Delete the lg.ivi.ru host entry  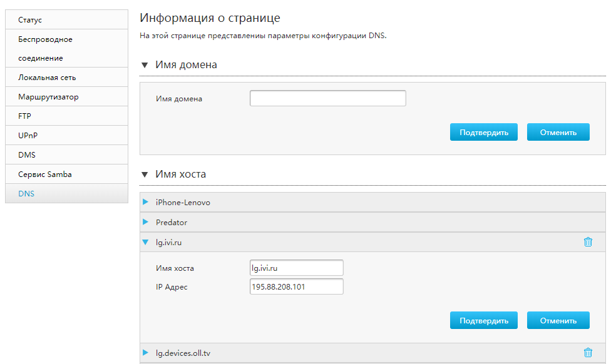(588, 242)
